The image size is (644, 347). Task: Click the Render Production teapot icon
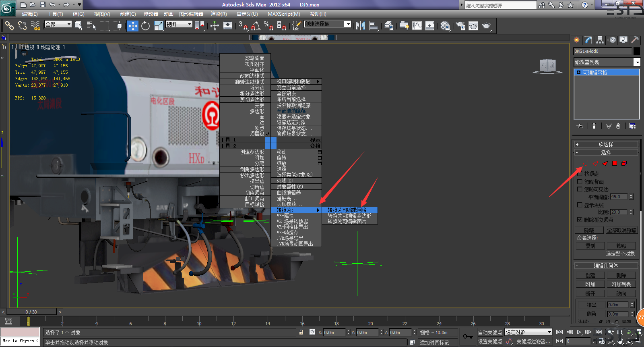click(487, 26)
